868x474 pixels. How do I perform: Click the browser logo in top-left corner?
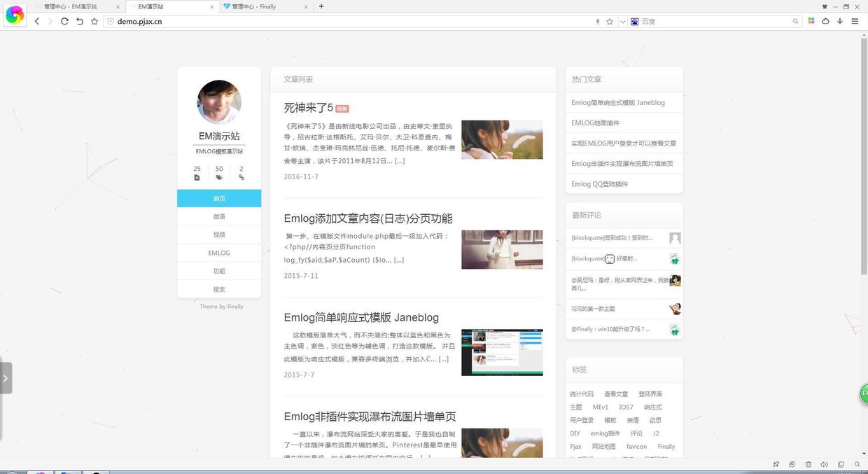click(x=15, y=14)
